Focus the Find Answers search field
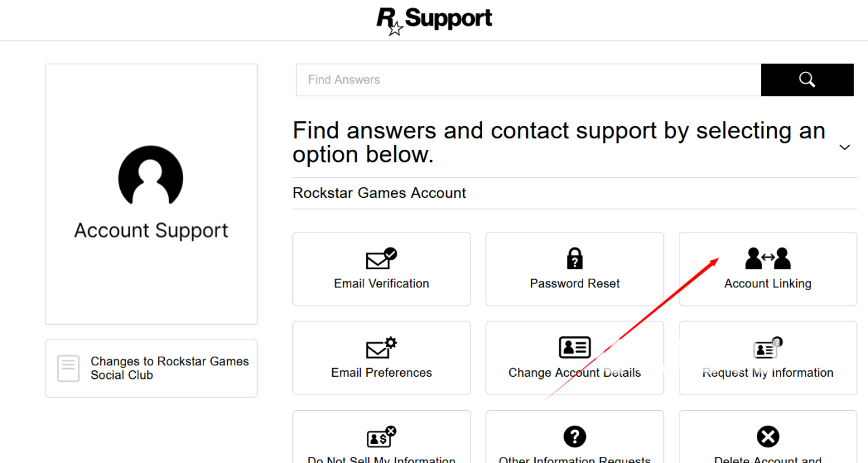This screenshot has height=463, width=868. point(528,80)
